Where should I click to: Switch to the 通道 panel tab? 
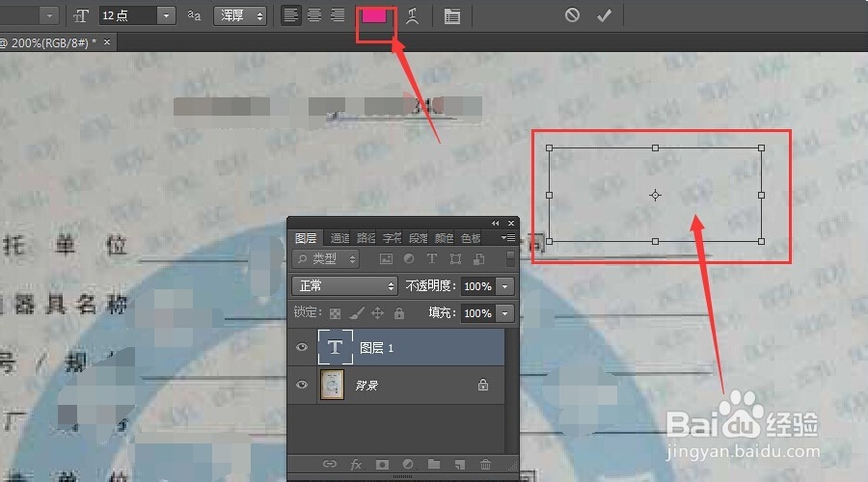pyautogui.click(x=339, y=238)
